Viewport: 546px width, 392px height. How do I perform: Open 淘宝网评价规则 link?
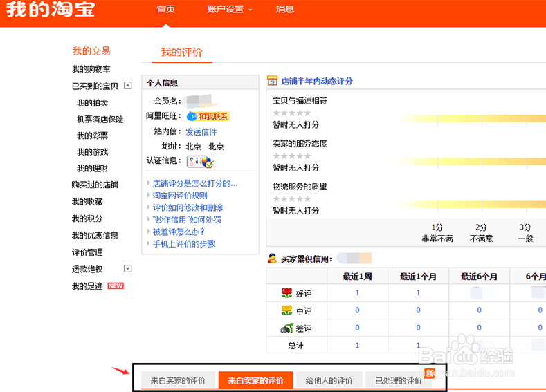pyautogui.click(x=180, y=196)
